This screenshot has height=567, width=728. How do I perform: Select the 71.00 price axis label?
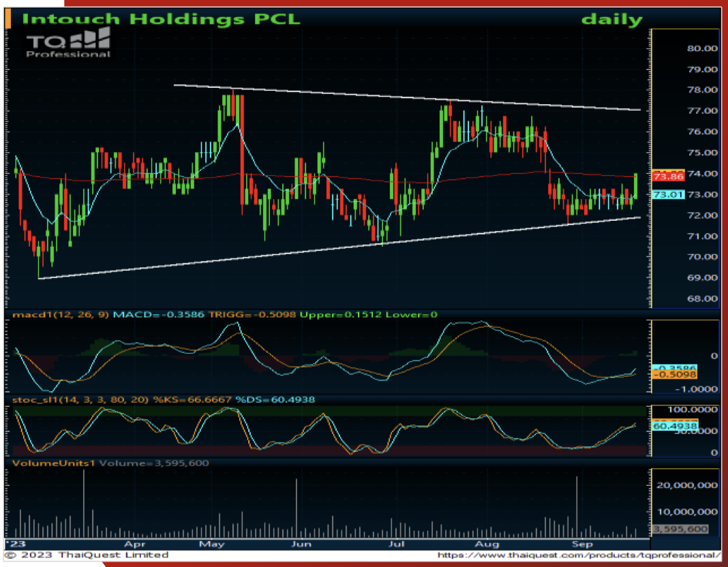(x=703, y=236)
